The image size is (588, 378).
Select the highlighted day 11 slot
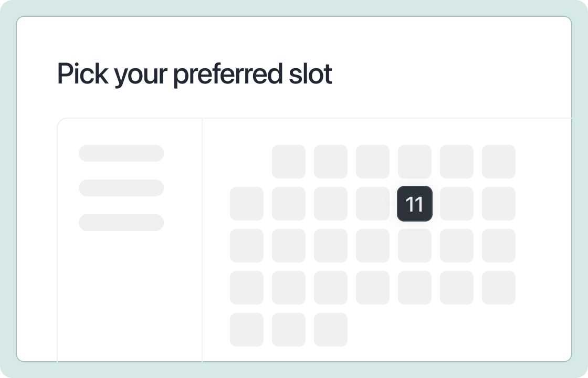click(x=415, y=204)
